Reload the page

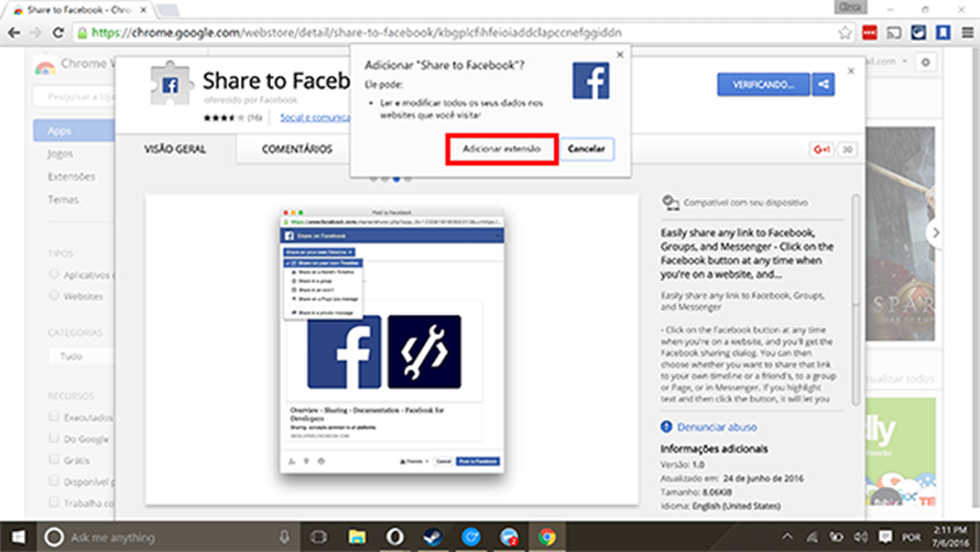tap(58, 33)
